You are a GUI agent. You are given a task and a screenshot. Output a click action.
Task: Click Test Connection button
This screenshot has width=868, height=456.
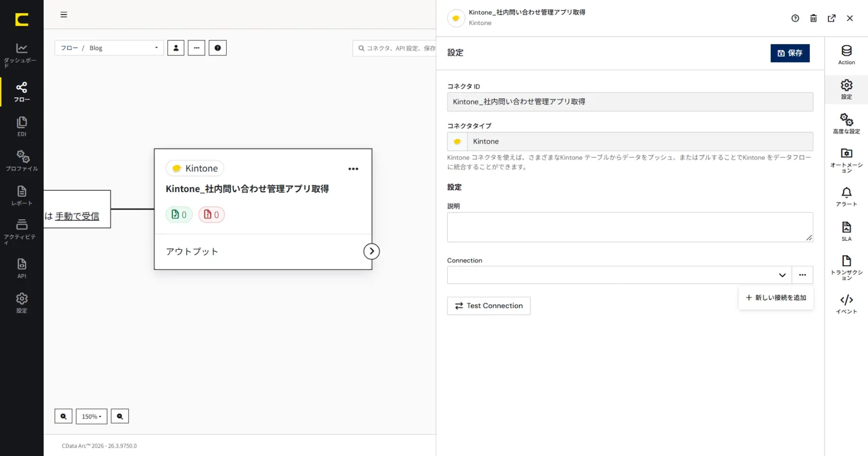(489, 306)
